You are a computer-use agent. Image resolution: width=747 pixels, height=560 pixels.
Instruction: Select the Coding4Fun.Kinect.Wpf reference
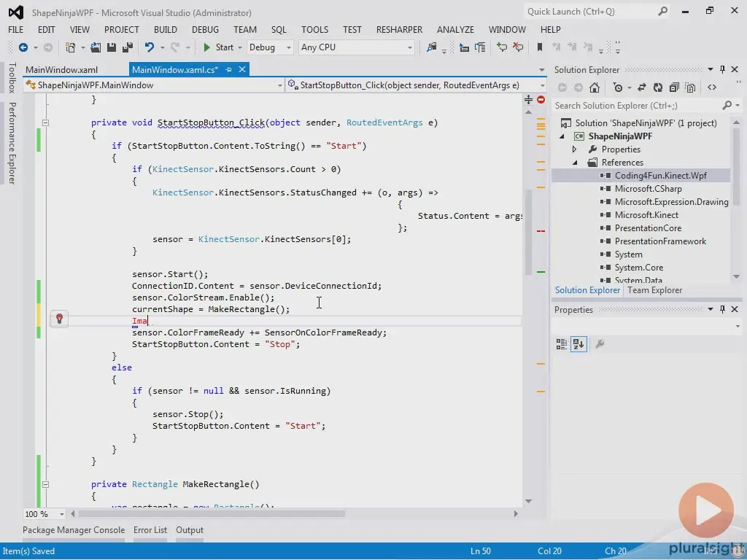660,176
